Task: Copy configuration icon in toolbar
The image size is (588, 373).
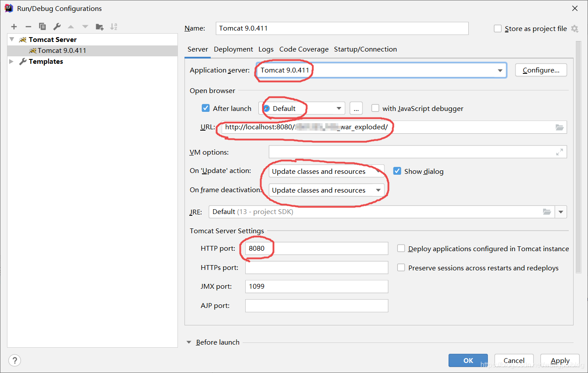Action: click(x=42, y=27)
